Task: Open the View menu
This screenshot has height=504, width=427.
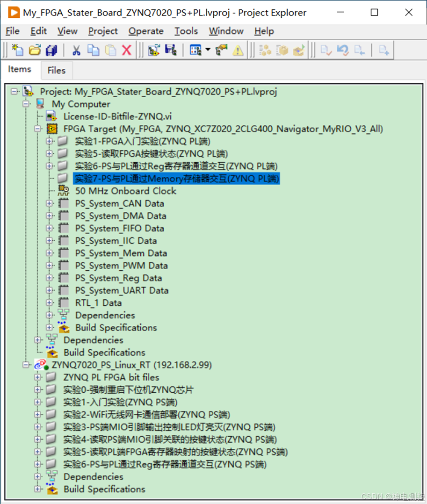Action: (x=67, y=31)
